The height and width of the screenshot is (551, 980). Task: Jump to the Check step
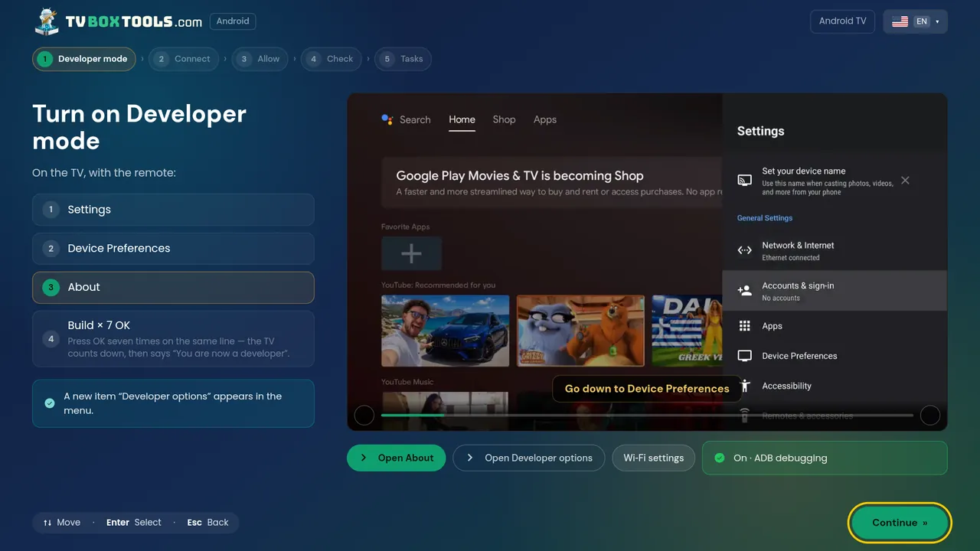coord(332,59)
